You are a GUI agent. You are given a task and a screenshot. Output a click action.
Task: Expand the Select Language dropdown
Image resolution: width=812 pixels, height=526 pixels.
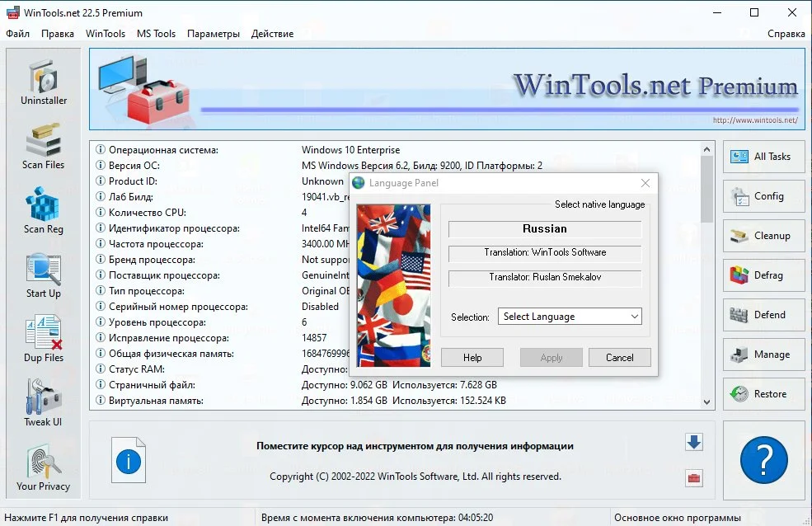point(570,317)
